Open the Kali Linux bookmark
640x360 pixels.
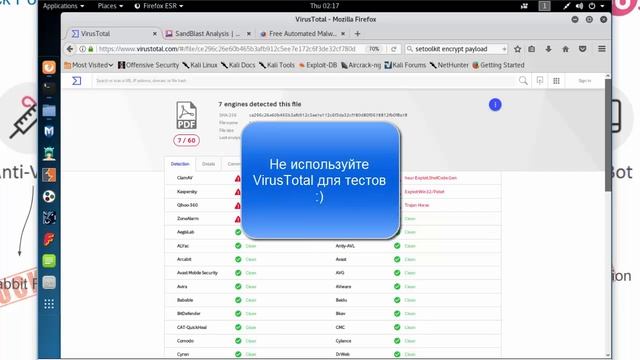200,65
